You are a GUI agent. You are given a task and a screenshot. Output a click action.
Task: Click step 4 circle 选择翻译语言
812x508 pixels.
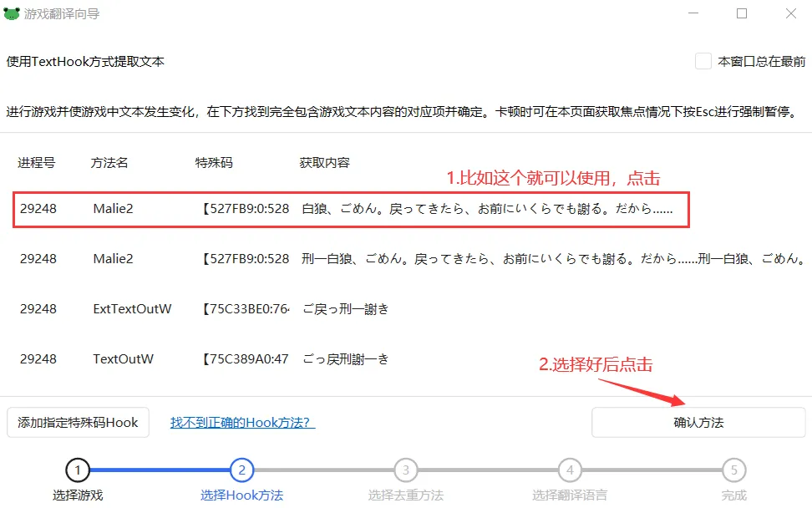point(570,470)
